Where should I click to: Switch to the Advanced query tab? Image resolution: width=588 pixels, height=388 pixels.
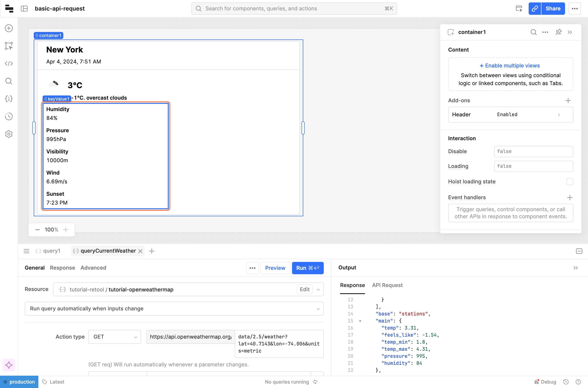(93, 268)
